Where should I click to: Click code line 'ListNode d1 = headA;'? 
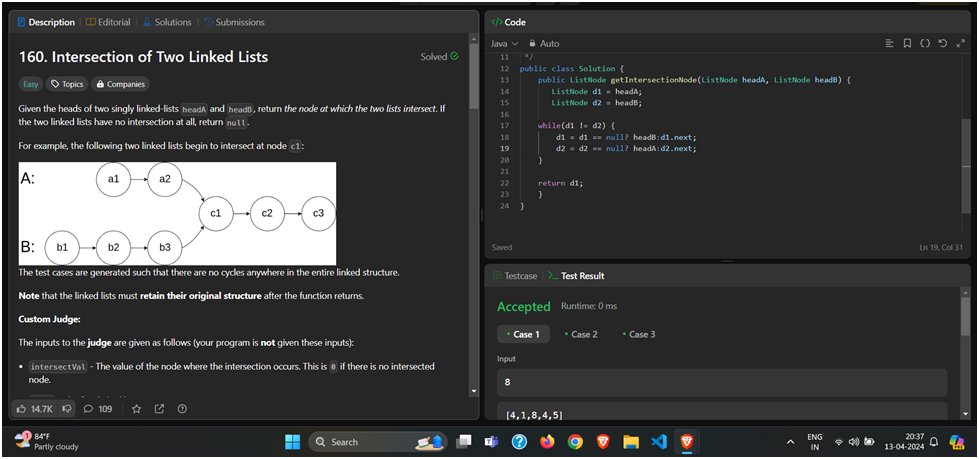(596, 91)
